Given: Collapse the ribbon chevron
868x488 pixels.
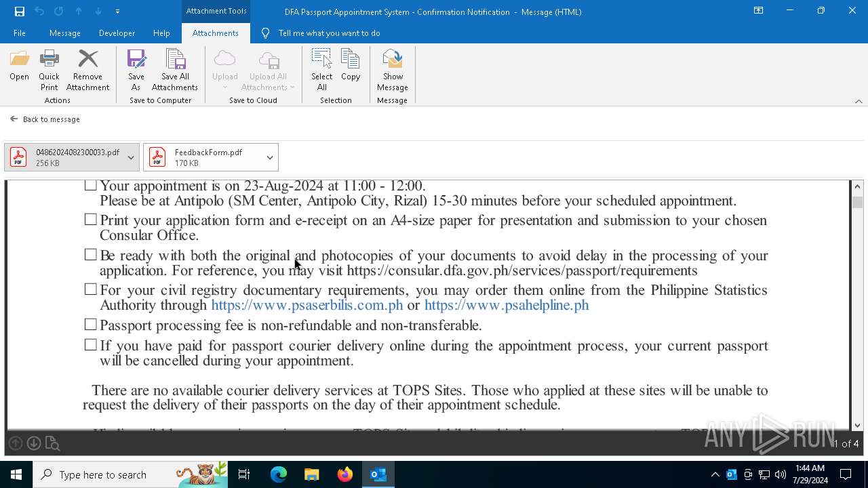Looking at the screenshot, I should click(x=859, y=101).
